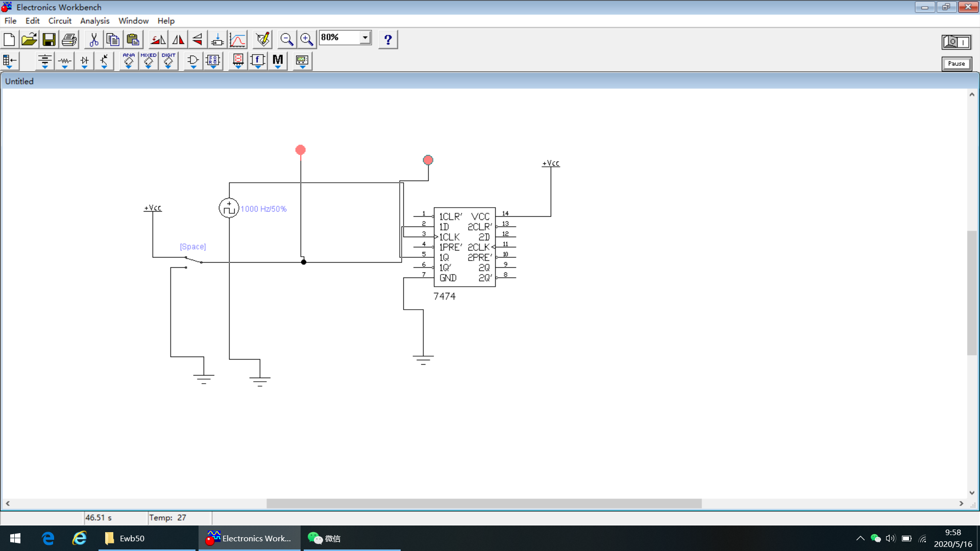Viewport: 980px width, 551px height.
Task: Expand the 80% zoom dropdown
Action: [x=365, y=38]
